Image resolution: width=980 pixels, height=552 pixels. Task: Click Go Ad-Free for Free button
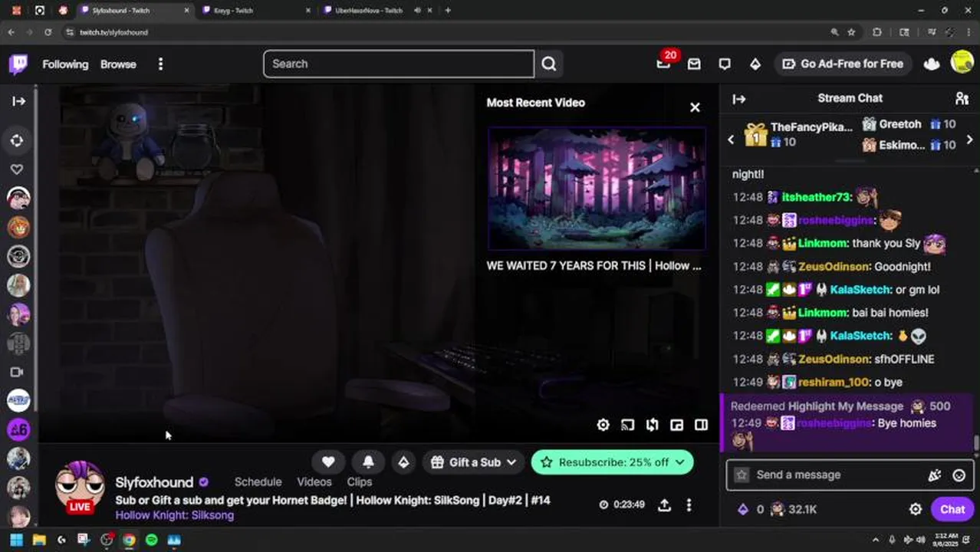[x=843, y=64]
